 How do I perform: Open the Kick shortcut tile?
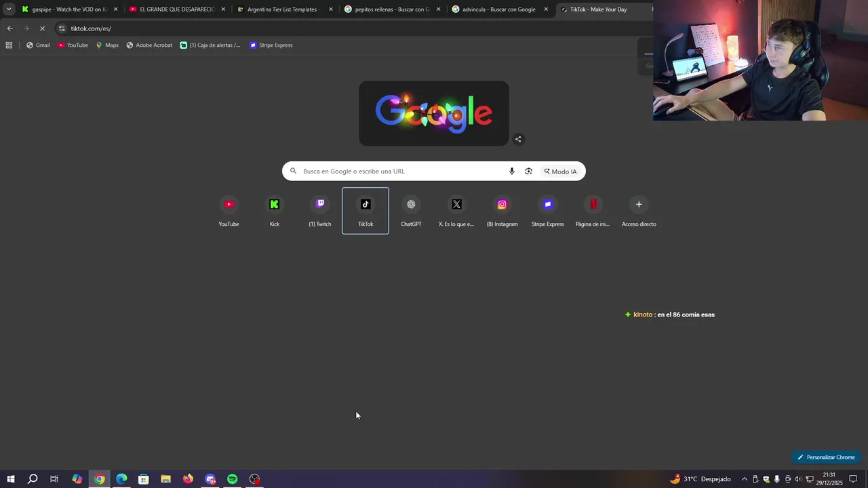(x=275, y=211)
